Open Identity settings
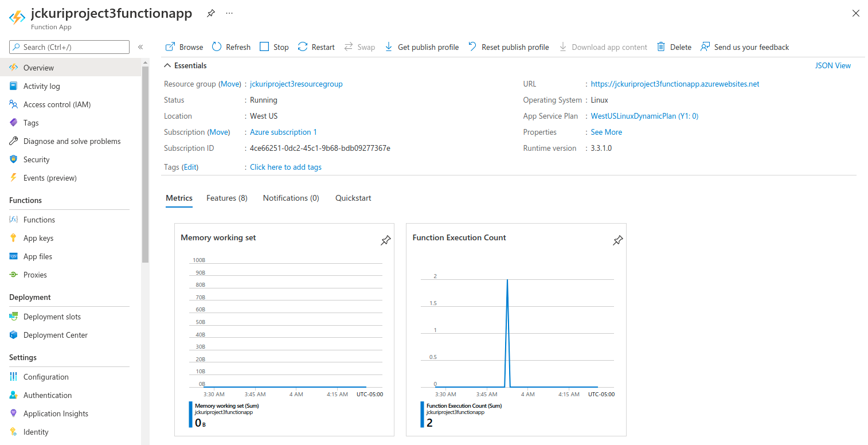This screenshot has height=445, width=868. (71, 432)
